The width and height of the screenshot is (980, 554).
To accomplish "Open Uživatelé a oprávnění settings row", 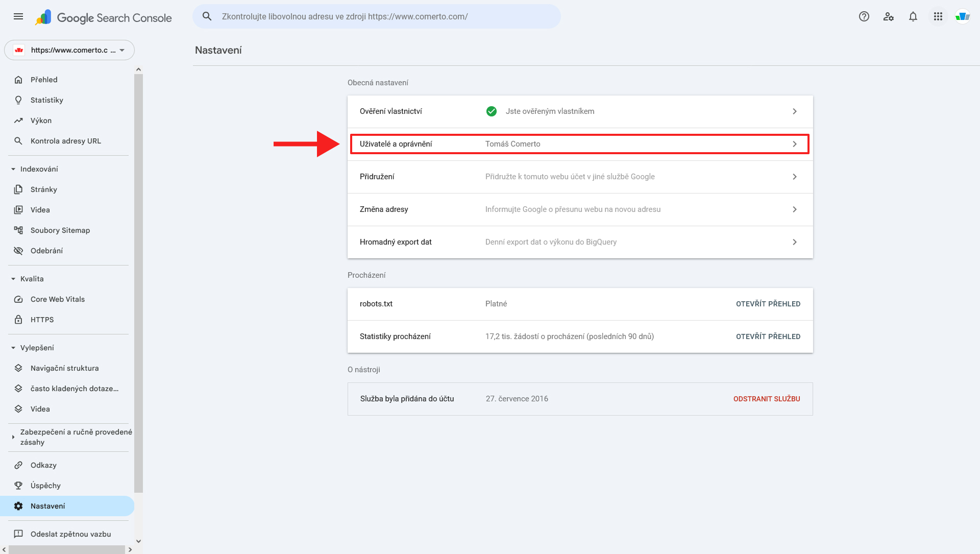I will click(579, 144).
